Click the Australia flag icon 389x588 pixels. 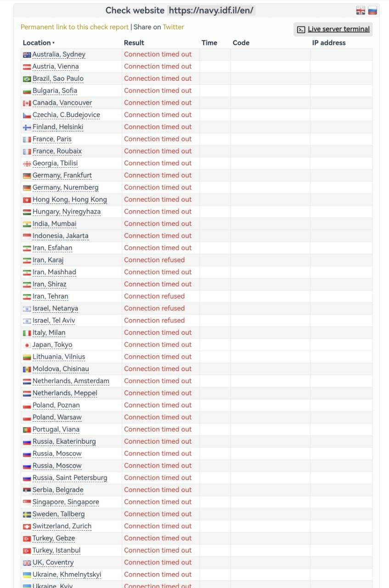tap(27, 55)
